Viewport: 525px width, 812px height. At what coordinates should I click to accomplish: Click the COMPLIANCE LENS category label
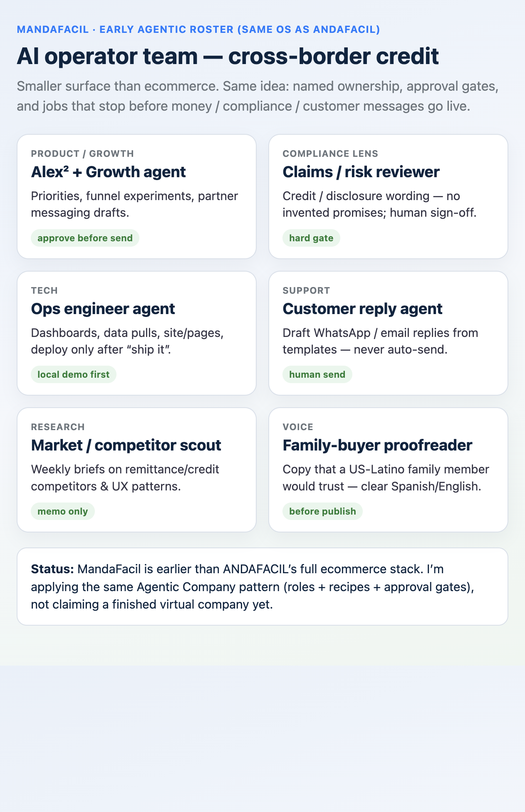pos(330,153)
